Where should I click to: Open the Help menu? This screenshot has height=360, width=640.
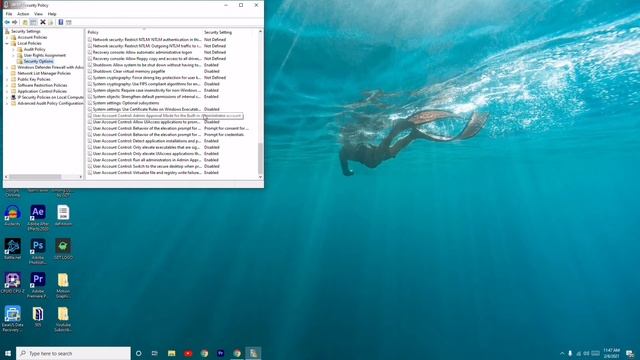(52, 14)
